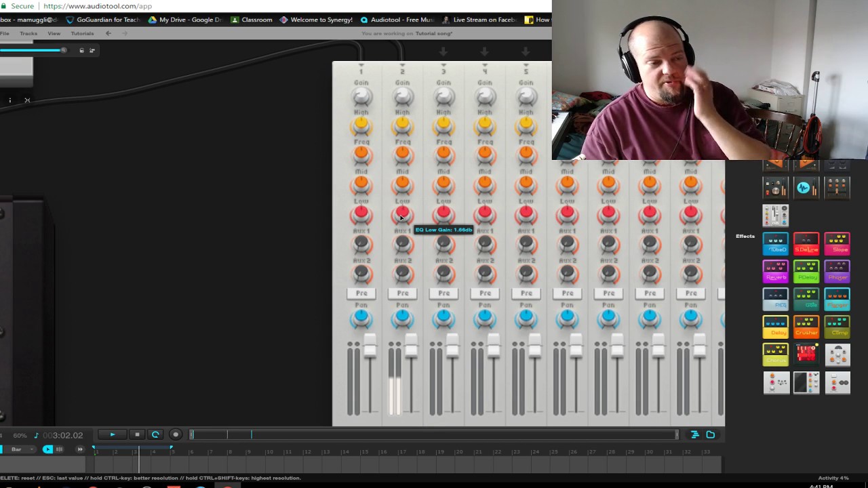The image size is (868, 488).
Task: Add the Delay effect pedal
Action: tap(776, 327)
